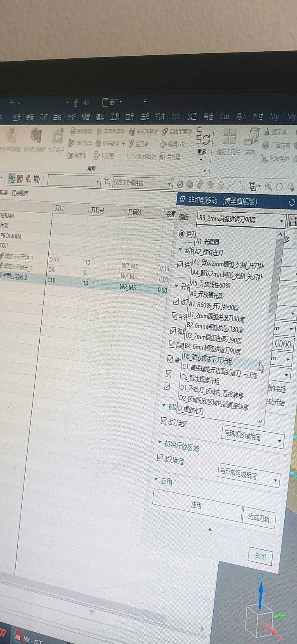Toggle the 最小 checkbox in 开放区域
This screenshot has width=297, height=644.
[x=170, y=359]
